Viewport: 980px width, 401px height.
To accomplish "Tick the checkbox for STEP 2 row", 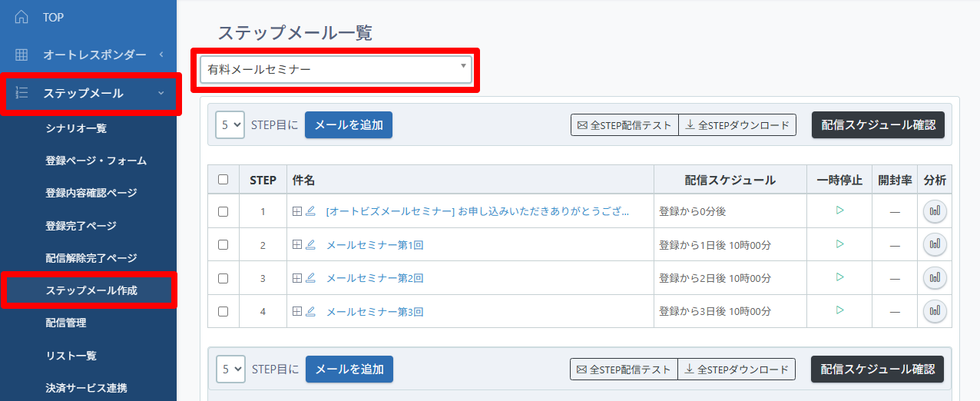I will [x=223, y=245].
